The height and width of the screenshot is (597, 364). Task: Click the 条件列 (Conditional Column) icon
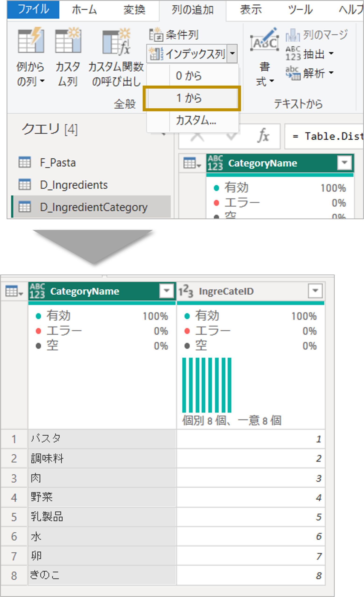tap(155, 35)
